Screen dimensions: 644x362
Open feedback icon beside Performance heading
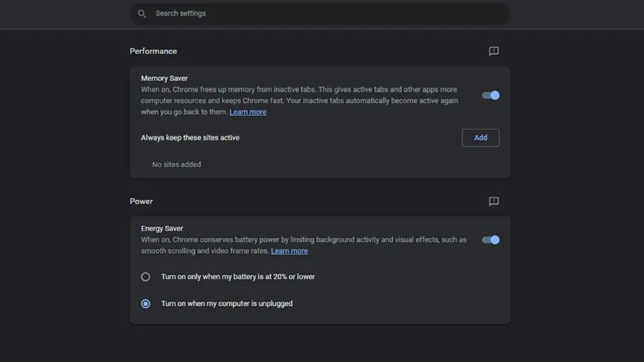(493, 52)
